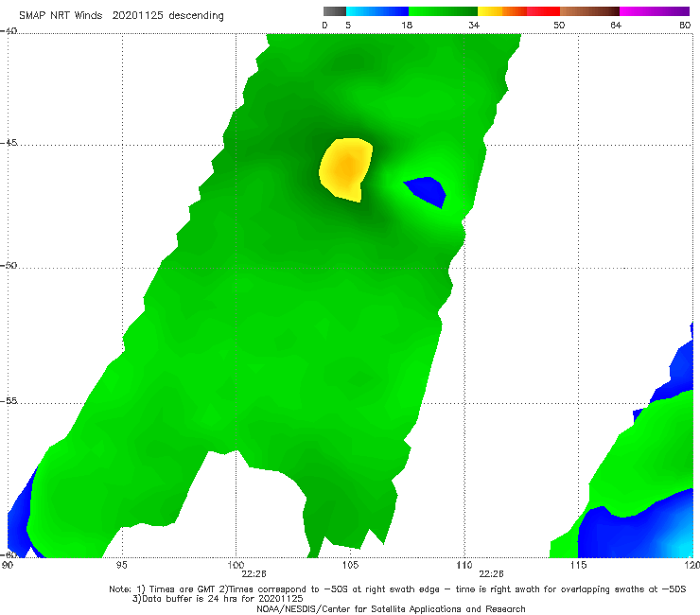Click the yellow section of the color scale
This screenshot has width=700, height=615.
click(x=490, y=11)
